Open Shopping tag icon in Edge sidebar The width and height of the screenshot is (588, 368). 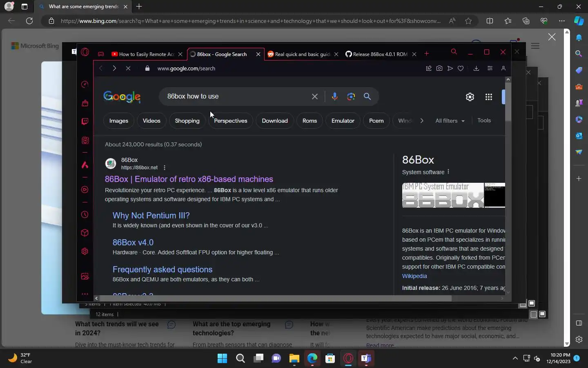[579, 70]
